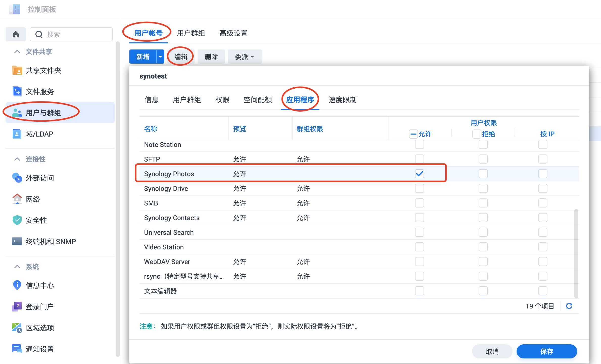Click 保存 to save changes

(547, 351)
